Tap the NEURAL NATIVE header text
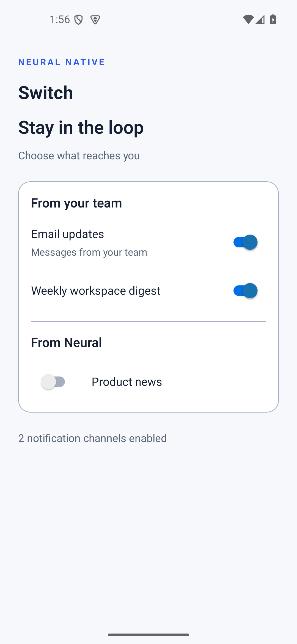The image size is (297, 644). (62, 62)
